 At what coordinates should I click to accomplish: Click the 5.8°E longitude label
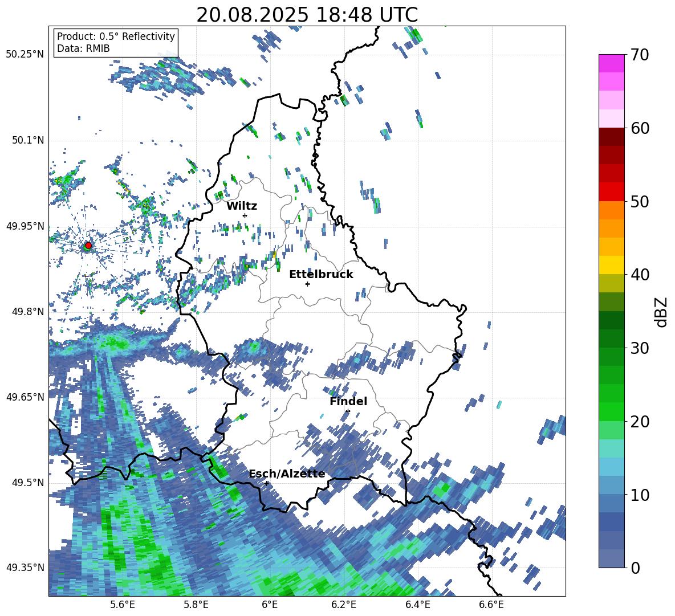196,605
